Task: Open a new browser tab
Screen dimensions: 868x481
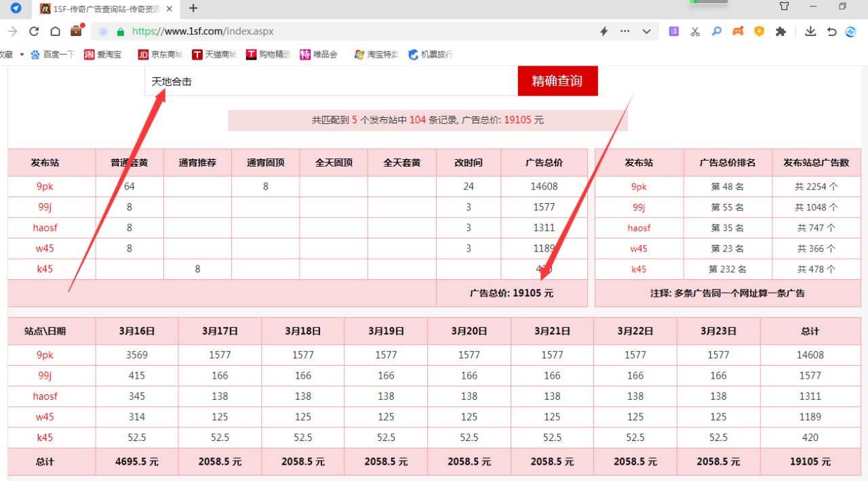Action: [x=193, y=8]
